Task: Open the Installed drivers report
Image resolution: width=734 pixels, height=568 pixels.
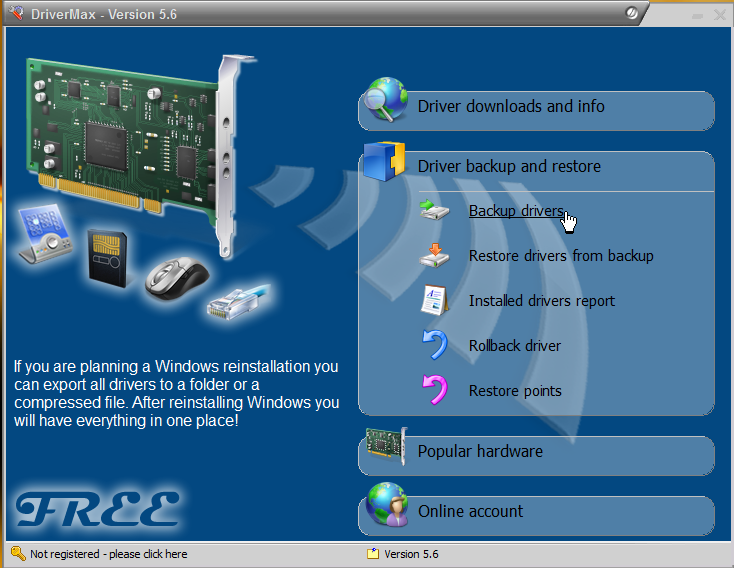Action: click(x=542, y=301)
